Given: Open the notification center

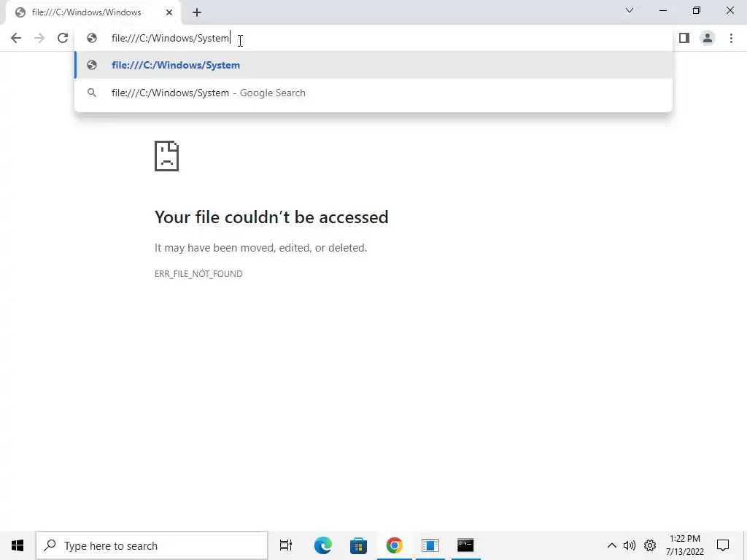Looking at the screenshot, I should coord(723,545).
